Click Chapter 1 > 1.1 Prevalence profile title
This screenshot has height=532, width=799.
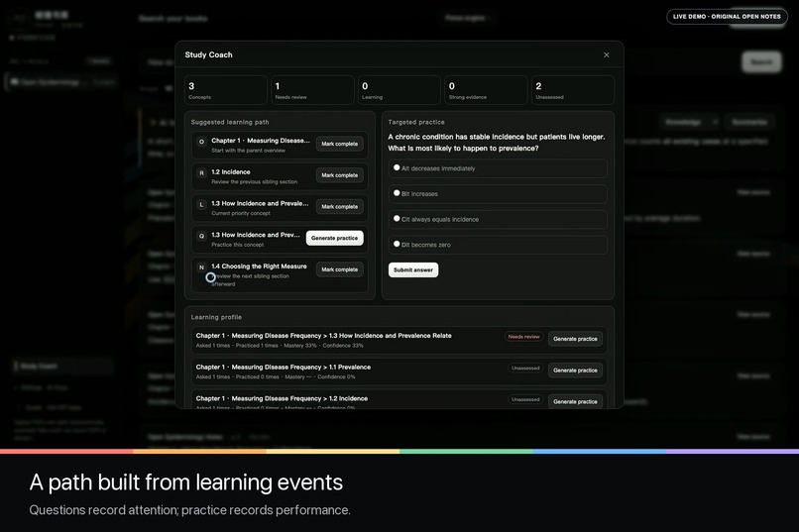284,368
